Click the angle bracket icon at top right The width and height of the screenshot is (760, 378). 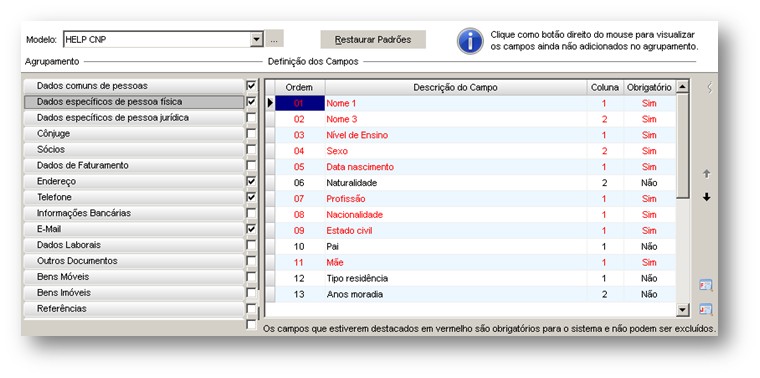710,87
